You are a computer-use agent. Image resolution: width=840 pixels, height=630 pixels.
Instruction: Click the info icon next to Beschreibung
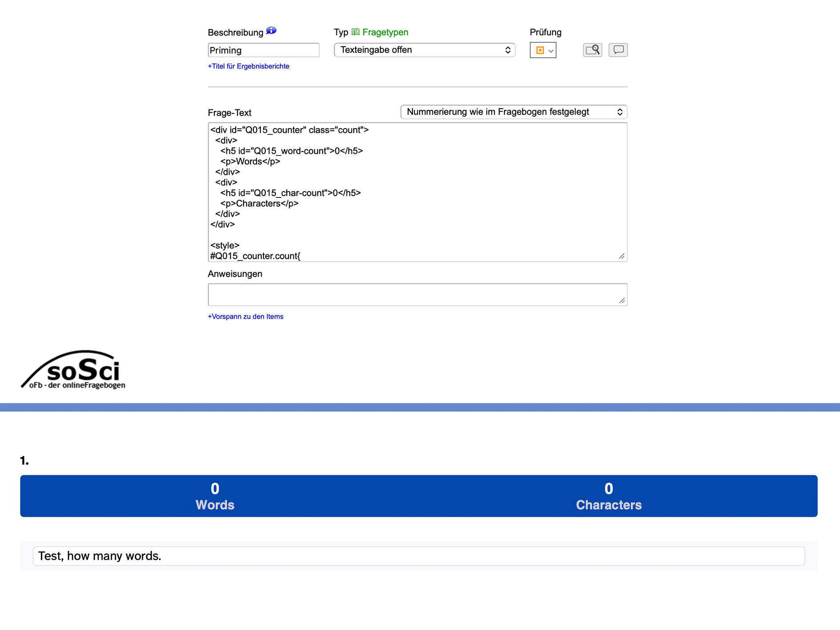[271, 31]
